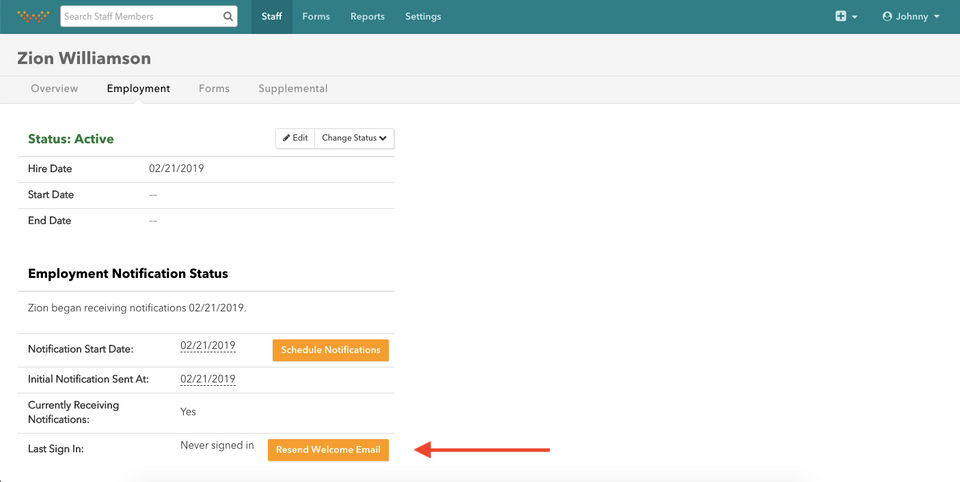960x482 pixels.
Task: Type in Search Staff Members field
Action: point(140,17)
